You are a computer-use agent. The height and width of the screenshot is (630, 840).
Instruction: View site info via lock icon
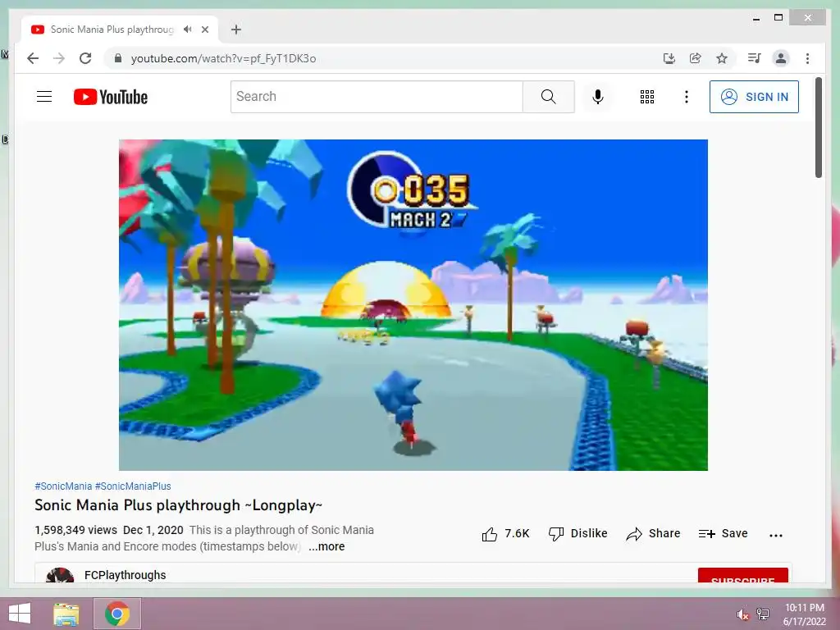coord(118,58)
